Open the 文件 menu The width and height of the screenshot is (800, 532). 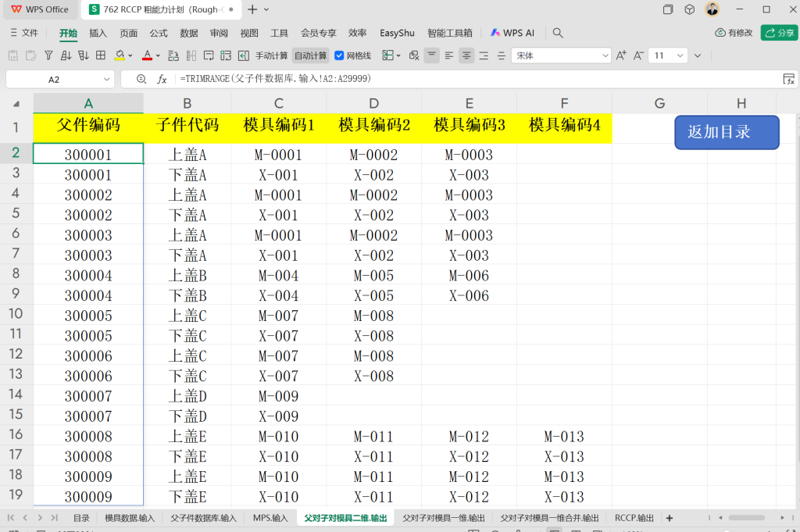[24, 33]
